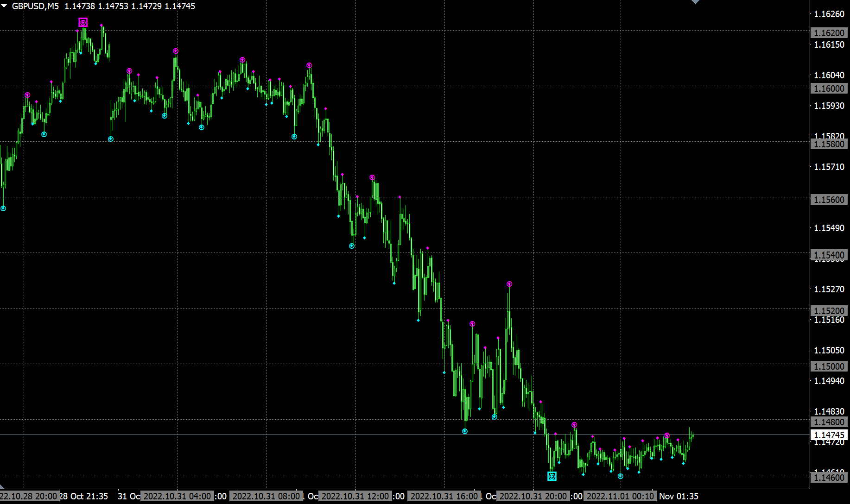Click the 2022.10.31 16:00 time label

tap(444, 496)
